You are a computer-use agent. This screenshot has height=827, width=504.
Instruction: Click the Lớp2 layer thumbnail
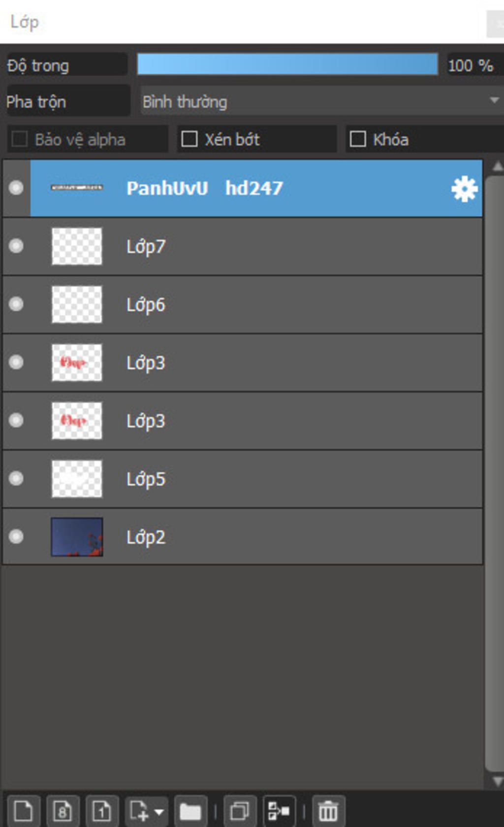(77, 537)
